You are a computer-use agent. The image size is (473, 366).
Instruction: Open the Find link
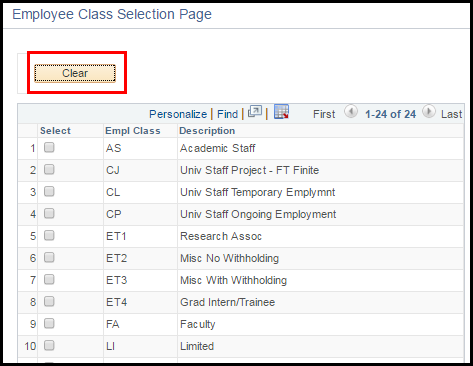(228, 114)
